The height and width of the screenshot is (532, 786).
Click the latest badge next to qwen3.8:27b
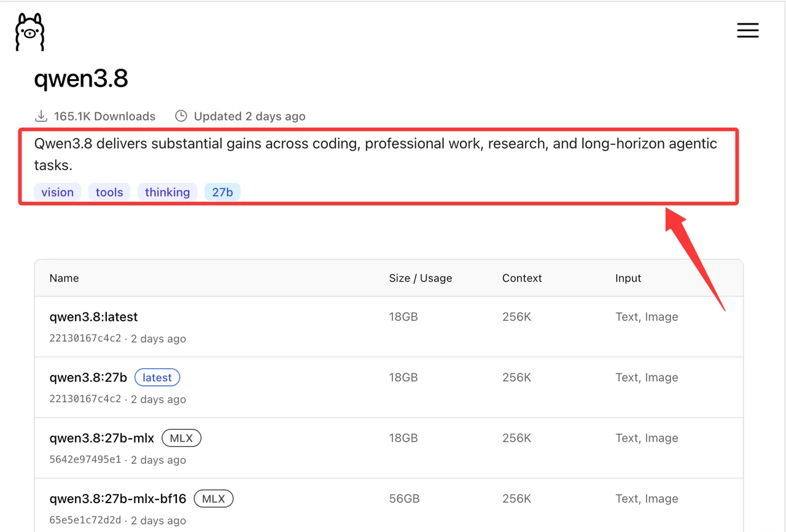[157, 377]
